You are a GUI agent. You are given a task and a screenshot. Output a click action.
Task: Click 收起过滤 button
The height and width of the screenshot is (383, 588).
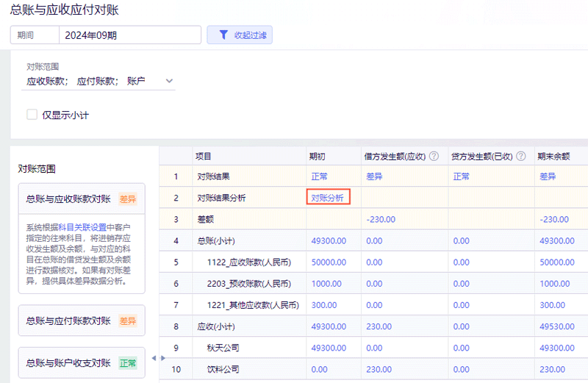(240, 35)
